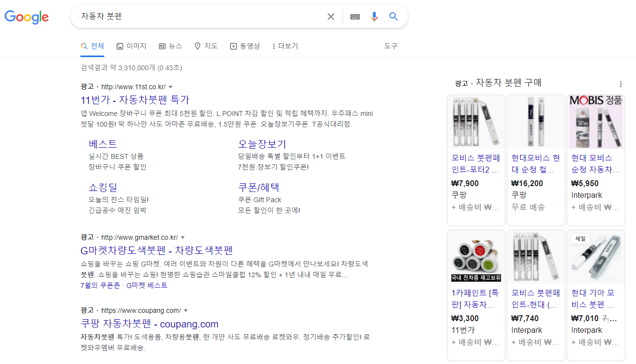Click the 1카페인트 product image

tap(476, 257)
